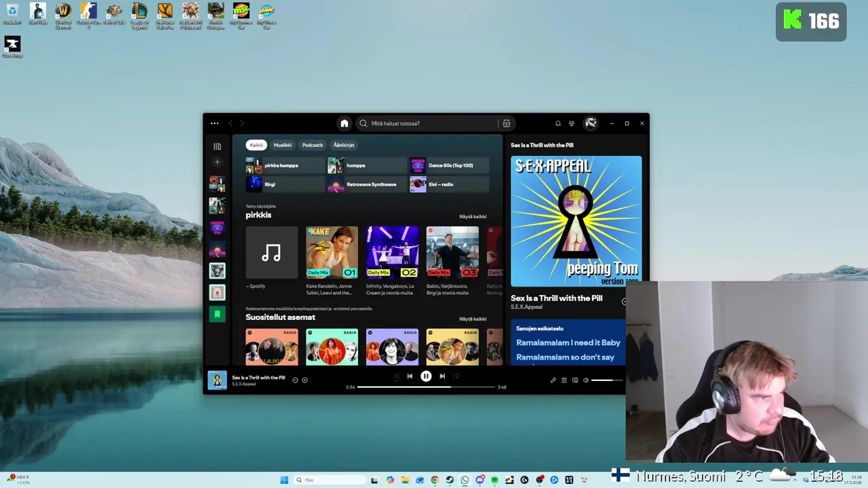Select the Kaikki filter chip
The image size is (868, 488).
(x=256, y=145)
